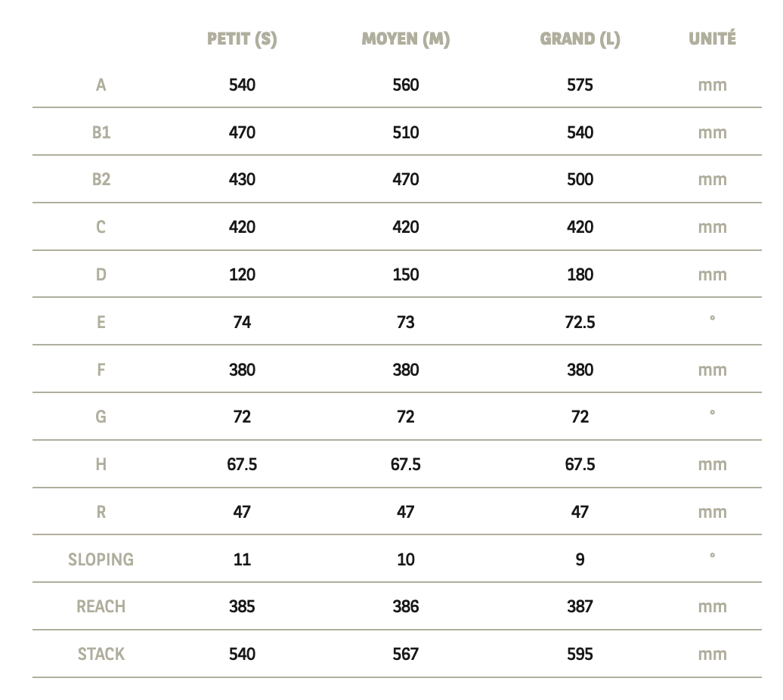Click value 150 in row D
This screenshot has width=783, height=700.
405,274
